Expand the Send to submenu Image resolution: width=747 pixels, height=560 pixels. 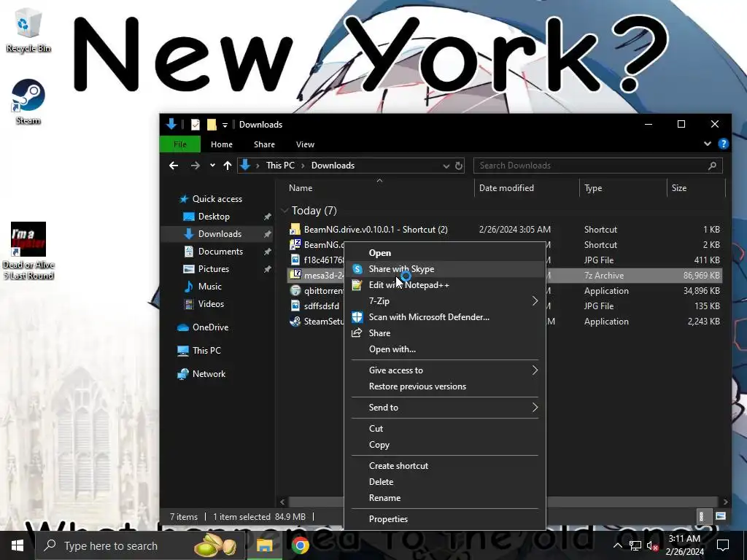tap(445, 408)
